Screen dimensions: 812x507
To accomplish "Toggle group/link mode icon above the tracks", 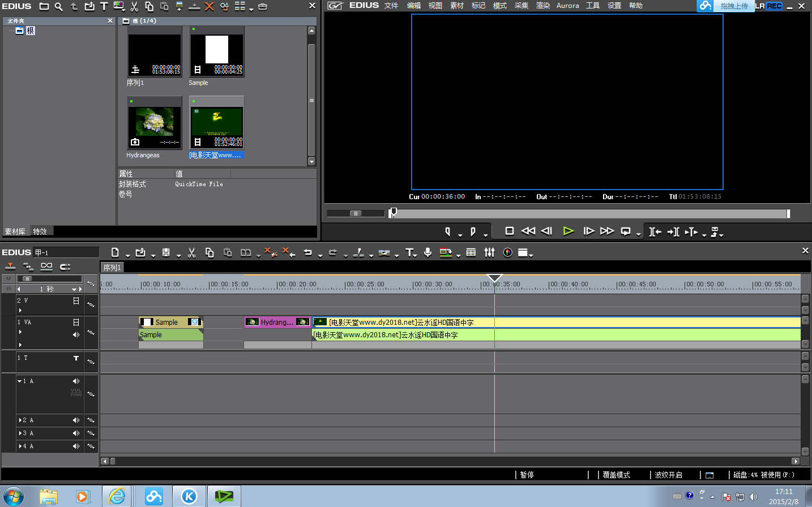I will (x=46, y=267).
